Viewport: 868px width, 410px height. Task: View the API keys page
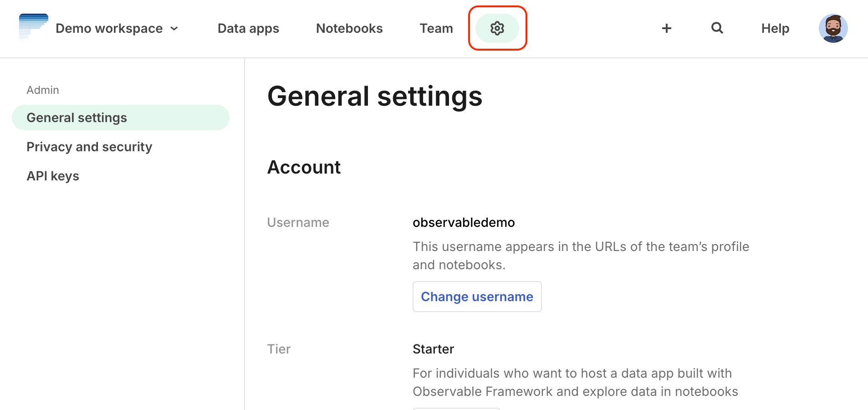53,175
